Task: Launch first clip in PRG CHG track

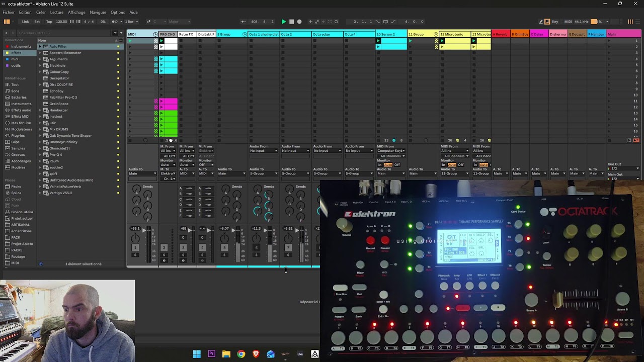Action: pyautogui.click(x=162, y=41)
